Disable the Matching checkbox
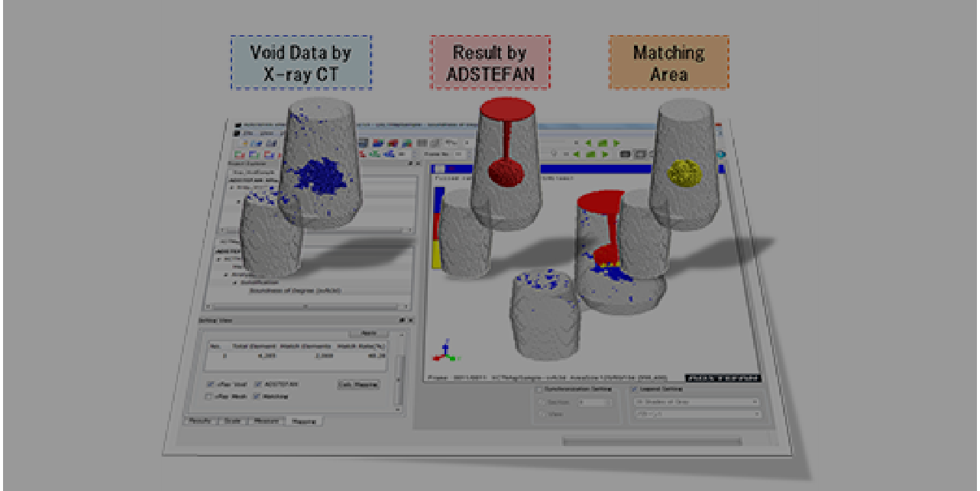Screen dimensions: 980x491 [257, 397]
